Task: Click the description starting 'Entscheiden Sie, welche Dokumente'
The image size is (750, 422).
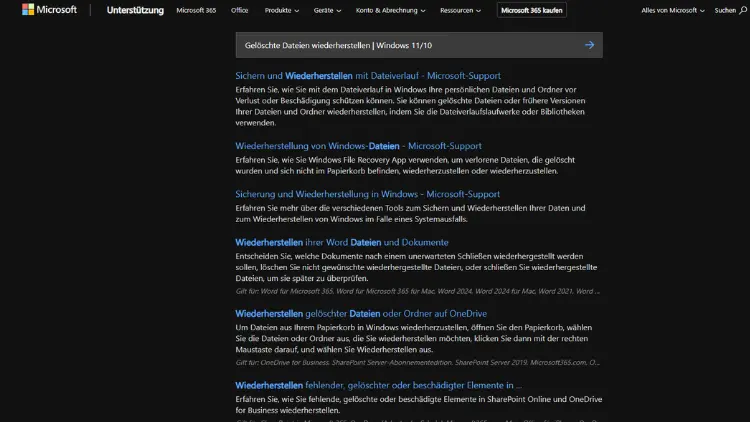Action: point(416,267)
